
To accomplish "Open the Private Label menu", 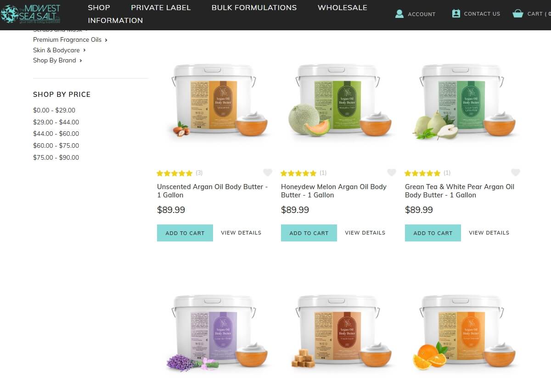I will pos(161,8).
